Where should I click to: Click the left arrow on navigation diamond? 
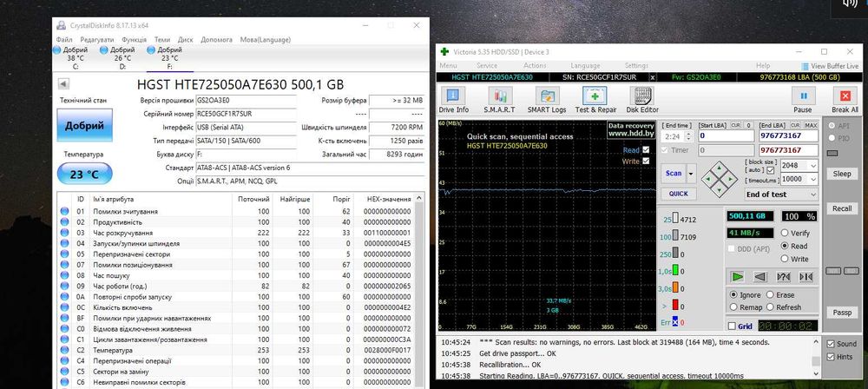point(708,179)
